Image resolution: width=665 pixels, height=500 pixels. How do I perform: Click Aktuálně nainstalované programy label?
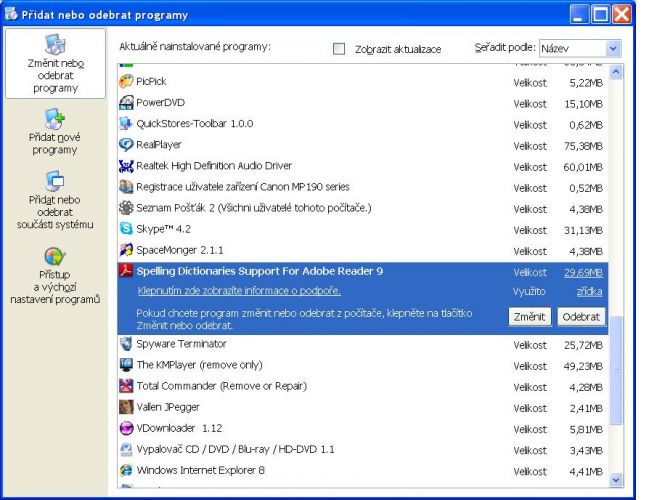[195, 47]
